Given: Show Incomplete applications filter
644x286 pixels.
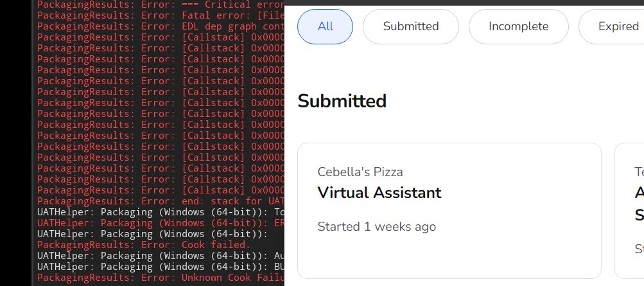Looking at the screenshot, I should 518,27.
